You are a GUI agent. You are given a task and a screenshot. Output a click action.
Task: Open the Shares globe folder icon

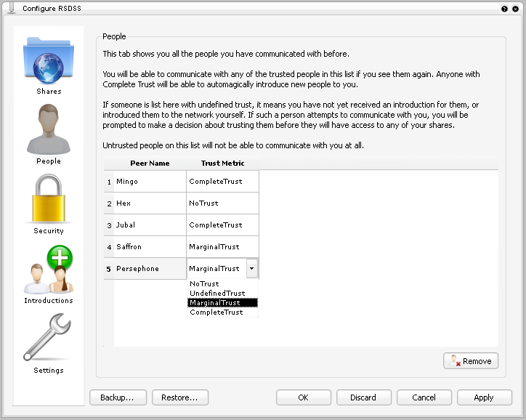[x=49, y=62]
